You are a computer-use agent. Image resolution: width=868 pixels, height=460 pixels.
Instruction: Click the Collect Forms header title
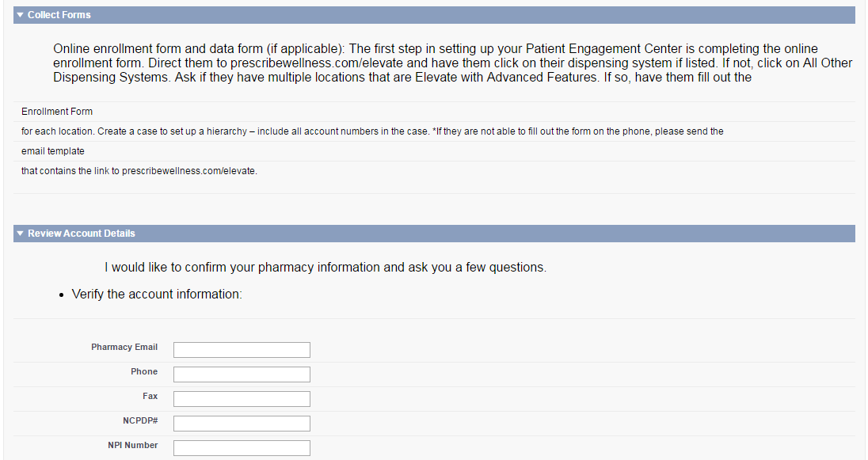point(59,15)
